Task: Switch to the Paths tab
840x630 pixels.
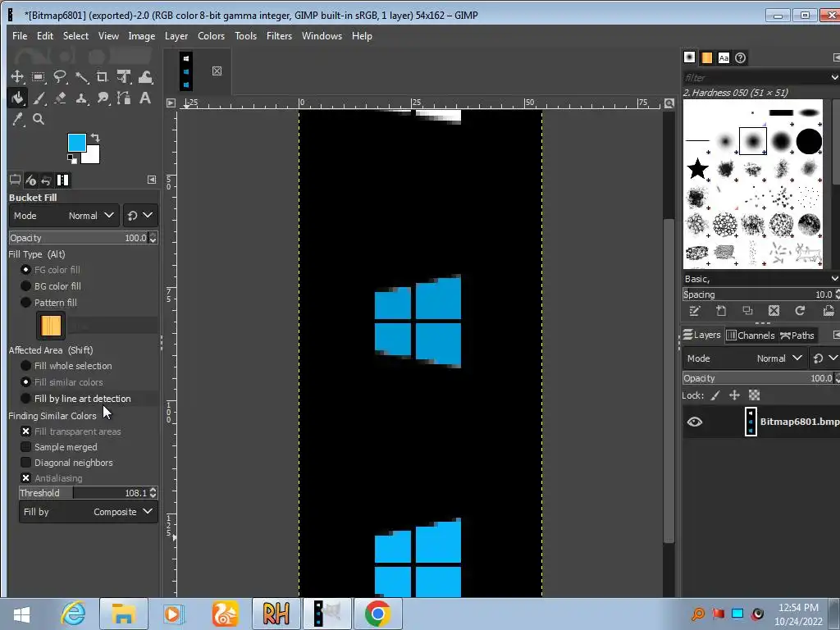Action: point(797,336)
